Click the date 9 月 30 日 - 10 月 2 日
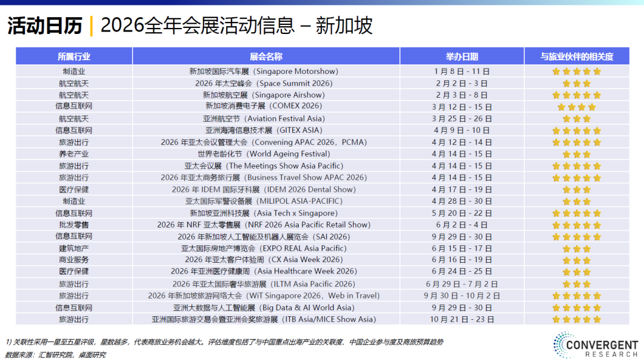 (x=462, y=296)
